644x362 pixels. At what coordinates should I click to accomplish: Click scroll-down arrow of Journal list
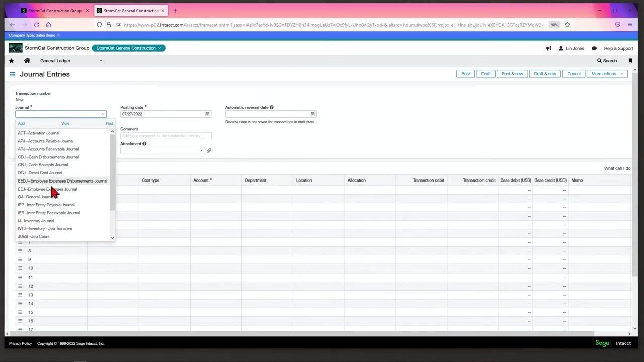pyautogui.click(x=112, y=238)
